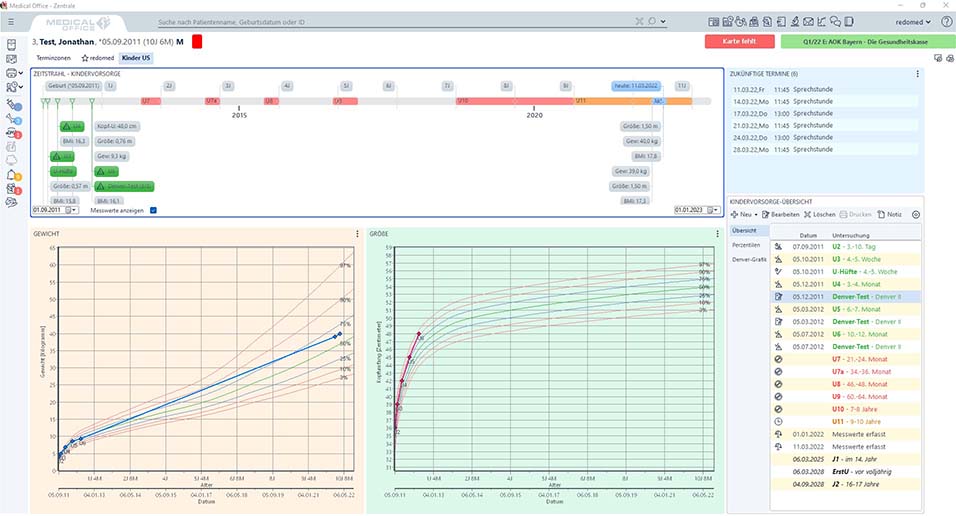Select the U11 - 9-10 Jahre row
This screenshot has height=516, width=956.
pos(846,421)
